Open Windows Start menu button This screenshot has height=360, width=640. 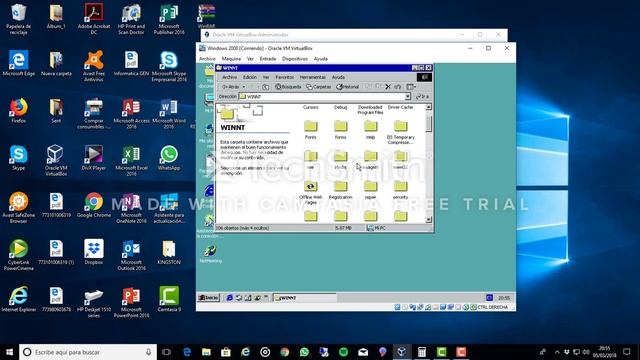(9, 352)
